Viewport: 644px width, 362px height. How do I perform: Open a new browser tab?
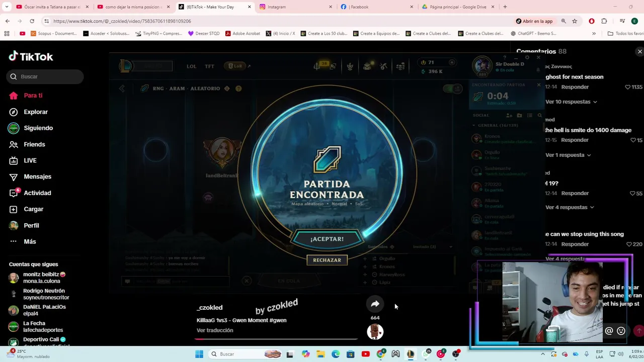(x=505, y=7)
